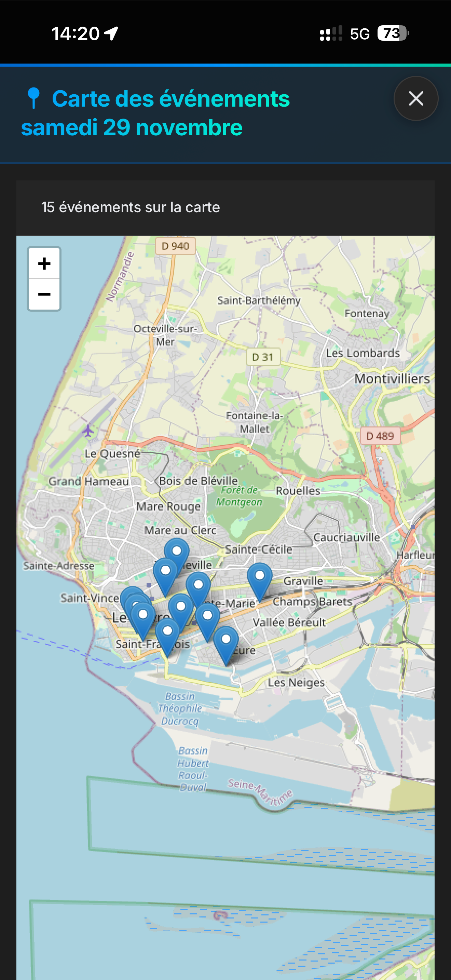451x980 pixels.
Task: Tap the battery indicator showing 73
Action: pos(393,33)
